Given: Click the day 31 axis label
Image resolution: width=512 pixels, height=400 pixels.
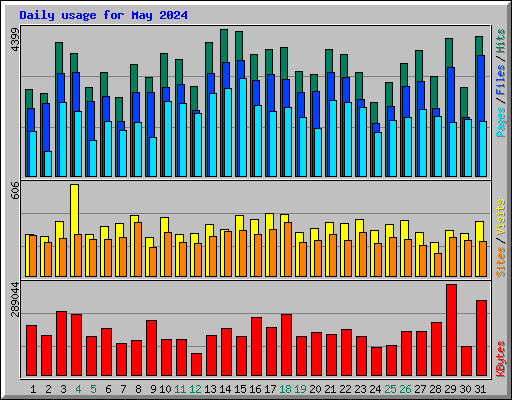Looking at the screenshot, I should click(x=480, y=389).
